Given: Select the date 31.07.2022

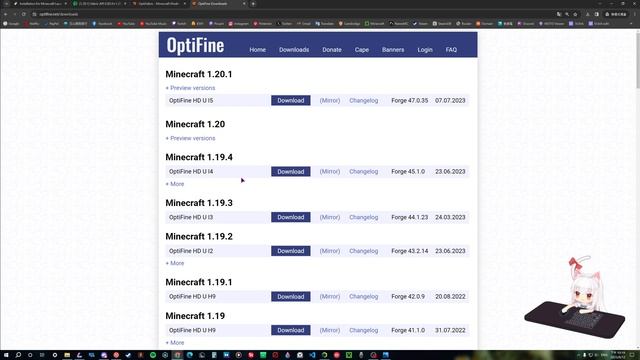Looking at the screenshot, I should (x=450, y=330).
